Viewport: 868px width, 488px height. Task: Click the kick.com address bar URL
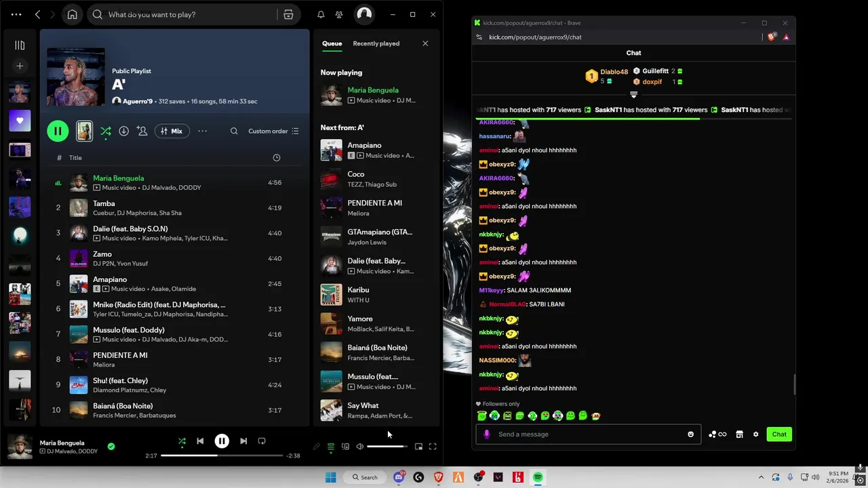click(x=535, y=37)
